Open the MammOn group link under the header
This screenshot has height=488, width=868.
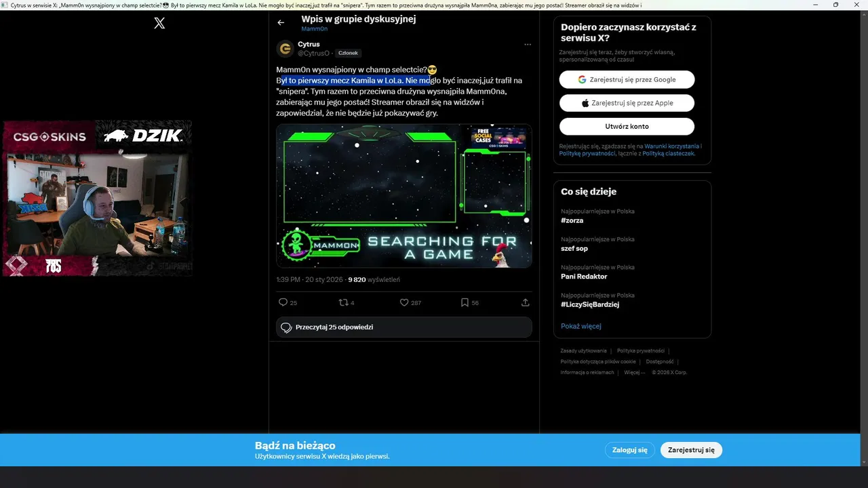click(x=315, y=29)
